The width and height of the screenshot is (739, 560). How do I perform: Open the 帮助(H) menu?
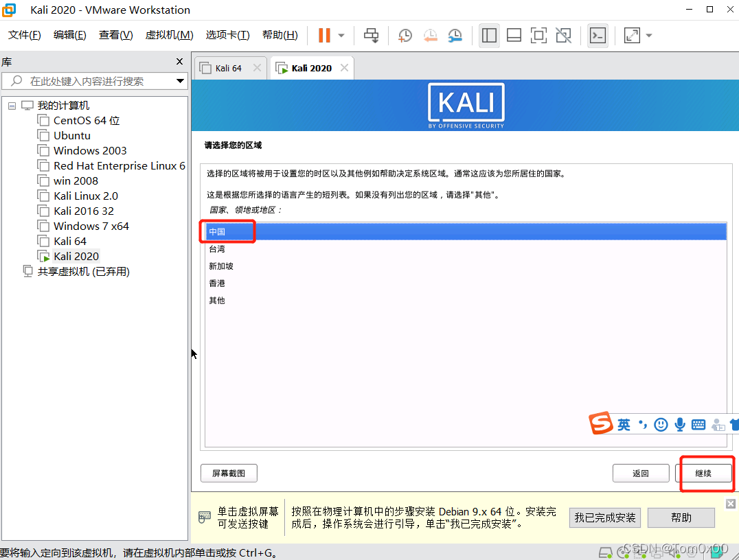point(280,35)
